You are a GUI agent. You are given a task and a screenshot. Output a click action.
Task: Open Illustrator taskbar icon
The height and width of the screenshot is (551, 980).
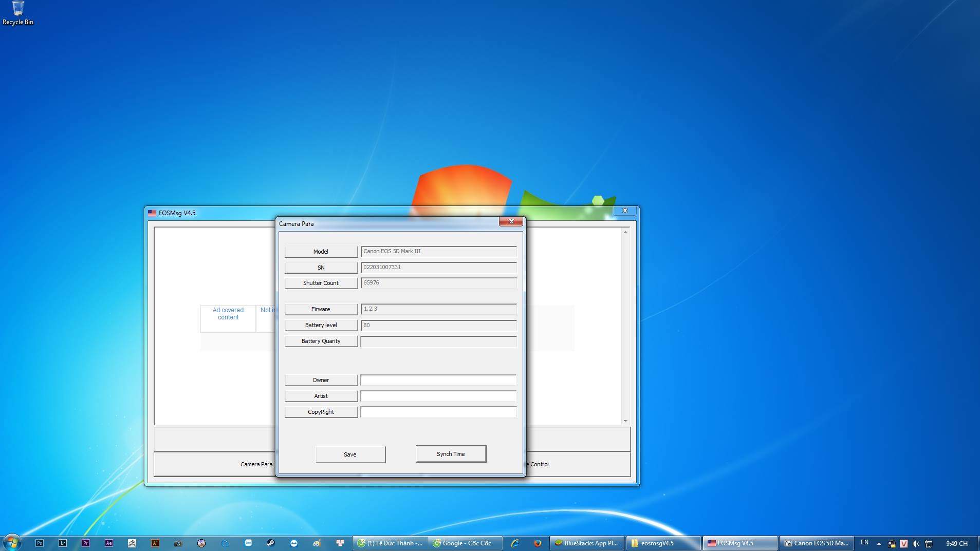pyautogui.click(x=155, y=543)
